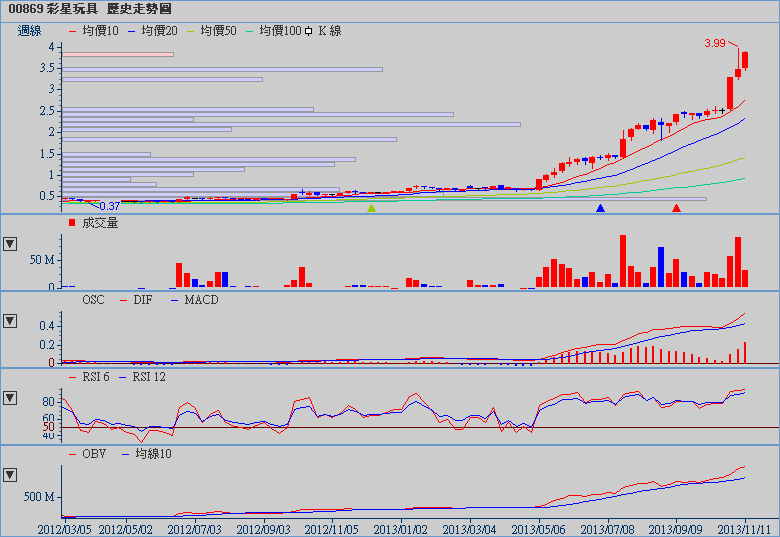780x537 pixels.
Task: Toggle the 均價20 moving average legend
Action: (152, 31)
